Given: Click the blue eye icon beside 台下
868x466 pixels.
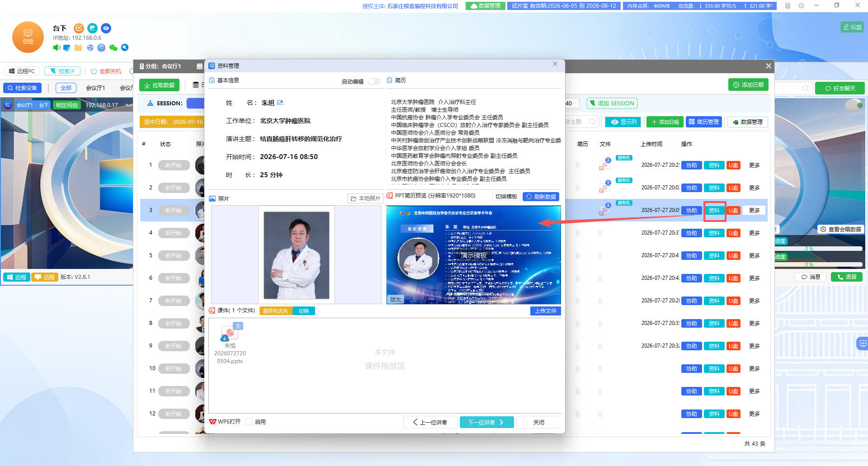Looking at the screenshot, I should (x=106, y=28).
